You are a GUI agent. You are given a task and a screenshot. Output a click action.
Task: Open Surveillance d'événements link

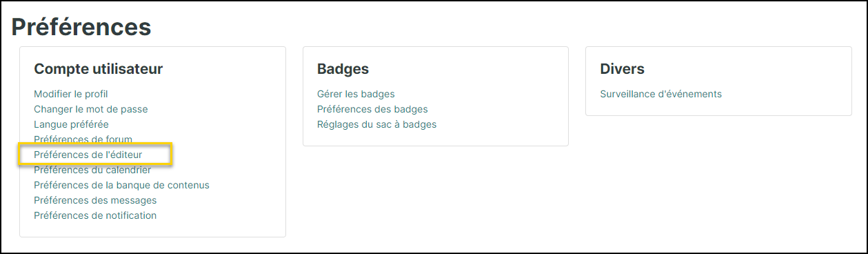tap(661, 94)
